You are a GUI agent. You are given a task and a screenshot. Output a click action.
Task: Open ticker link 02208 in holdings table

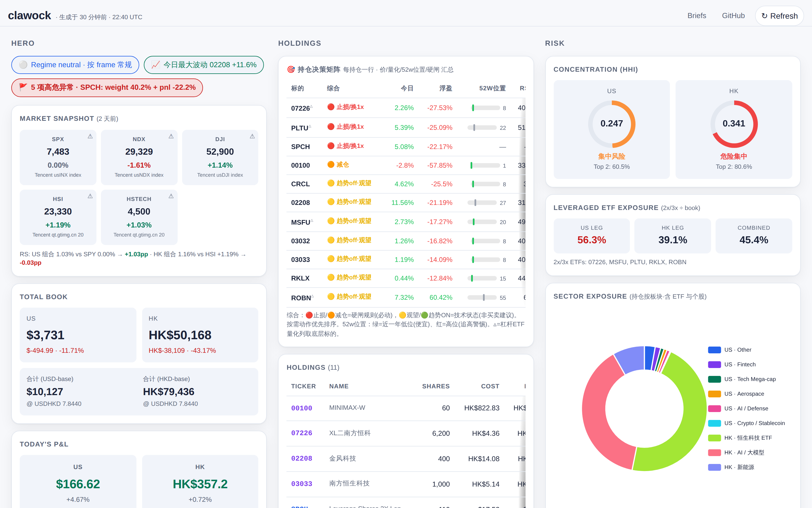(302, 459)
